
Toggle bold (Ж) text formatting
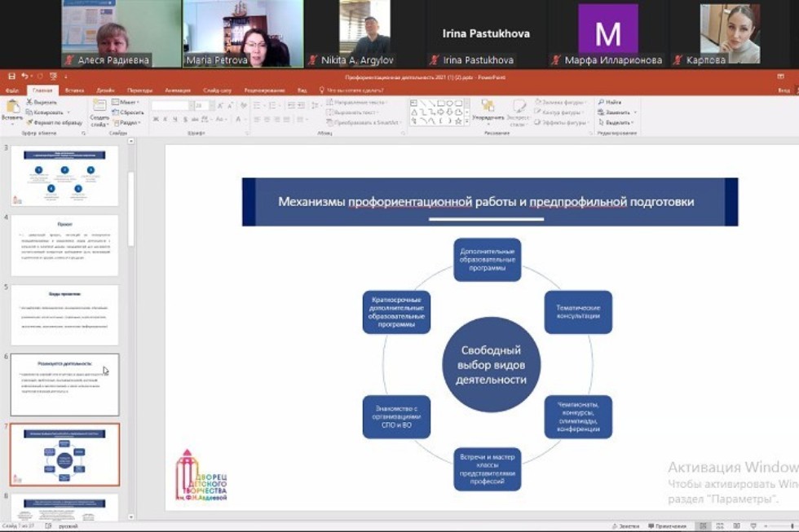click(155, 120)
